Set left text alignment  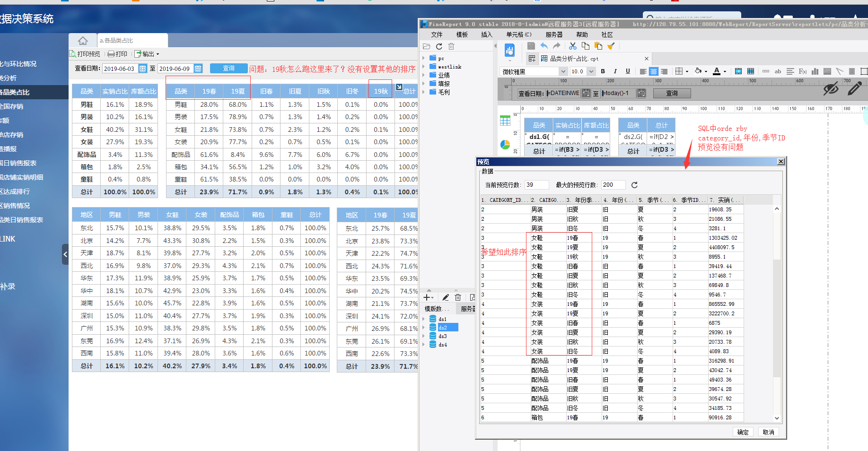point(643,71)
